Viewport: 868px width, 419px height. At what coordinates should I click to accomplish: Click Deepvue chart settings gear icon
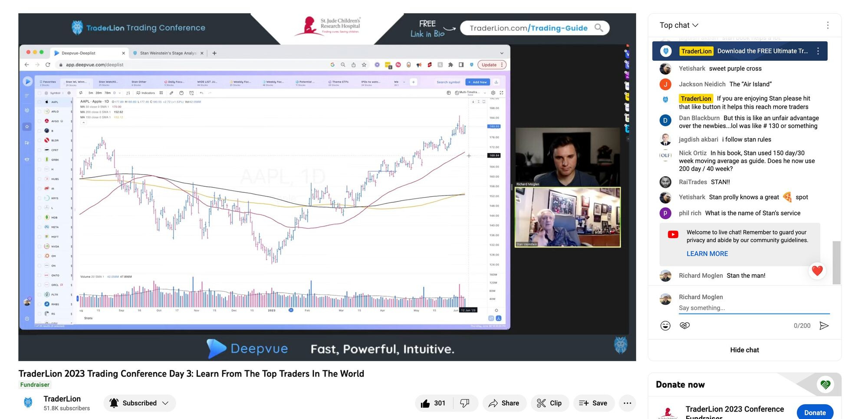click(x=493, y=93)
